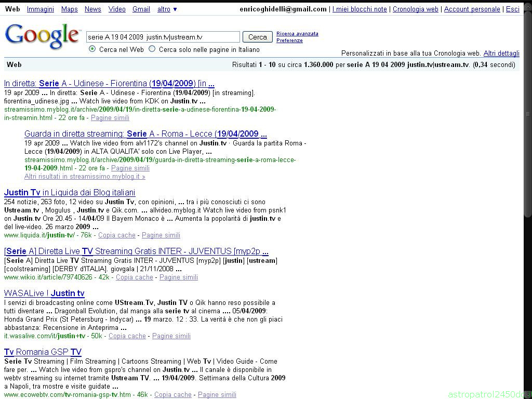Open 'Altri dettagli' personalization link
Screen dimensions: 532x399
pos(501,54)
